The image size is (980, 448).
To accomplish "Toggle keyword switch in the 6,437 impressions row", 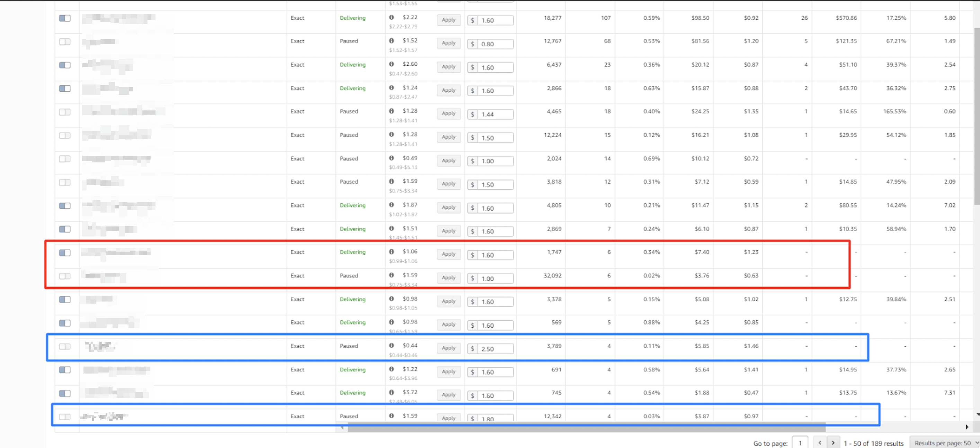I will [65, 65].
